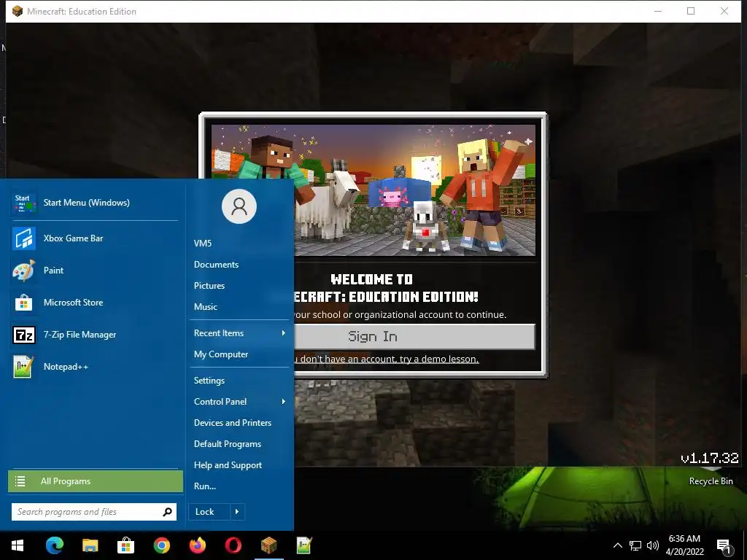Open Devices and Printers

233,423
